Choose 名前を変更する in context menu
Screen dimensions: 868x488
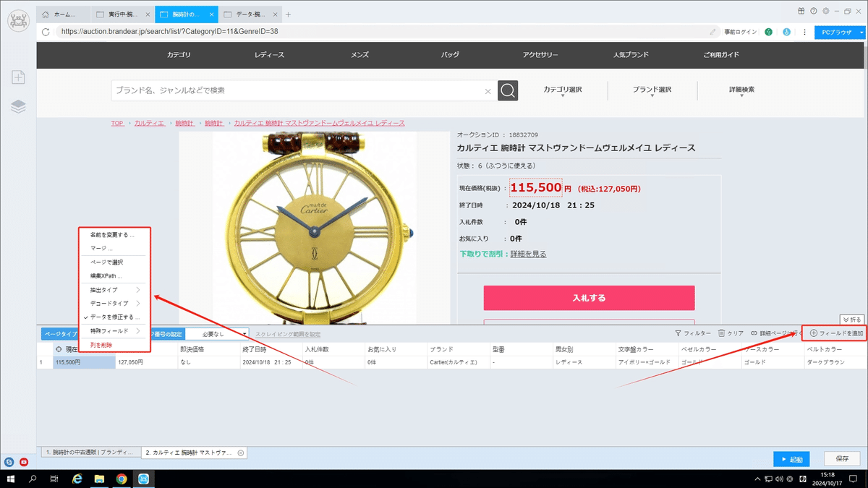pos(112,235)
